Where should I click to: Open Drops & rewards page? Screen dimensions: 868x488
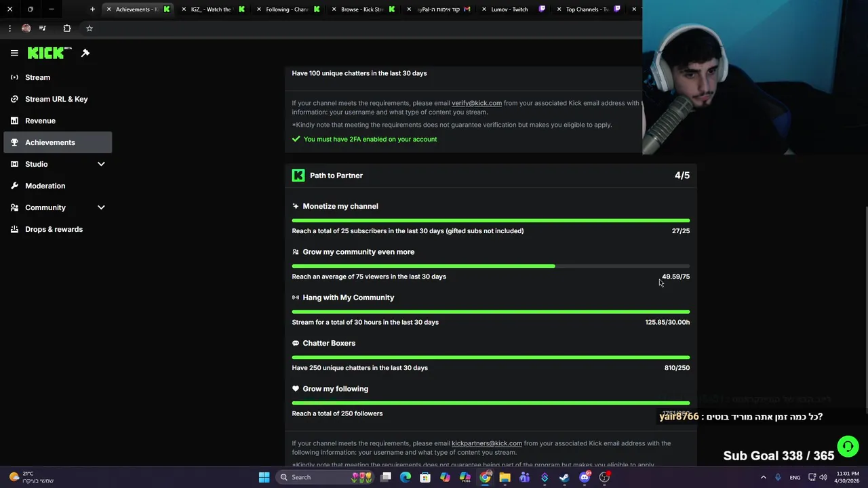tap(58, 229)
